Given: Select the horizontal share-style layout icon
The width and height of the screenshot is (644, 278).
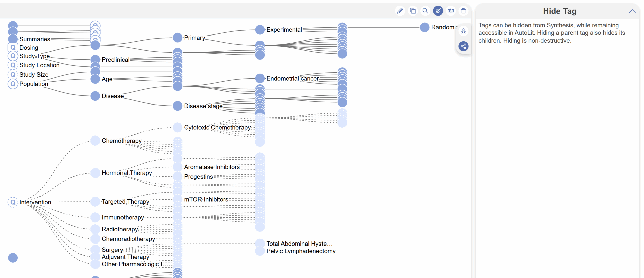Looking at the screenshot, I should click(x=463, y=46).
